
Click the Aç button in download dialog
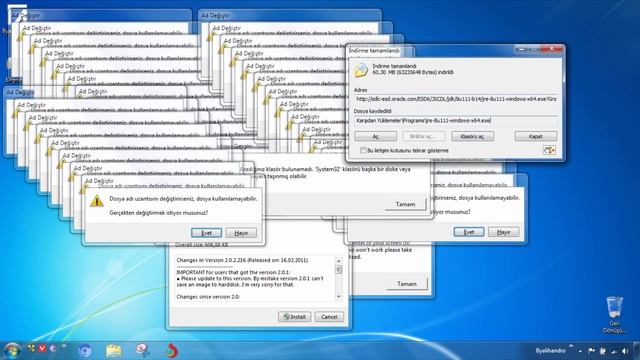(376, 136)
